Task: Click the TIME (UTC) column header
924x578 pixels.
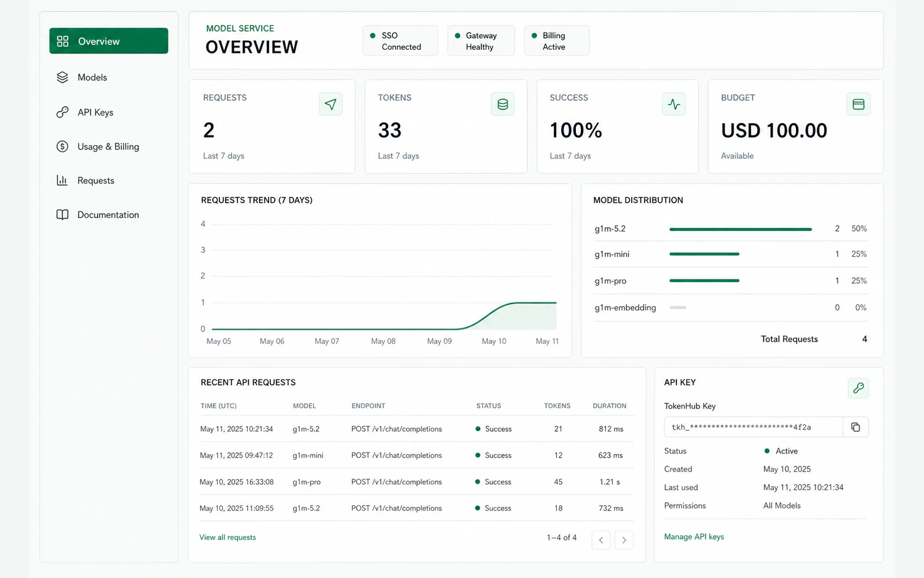Action: (x=218, y=406)
